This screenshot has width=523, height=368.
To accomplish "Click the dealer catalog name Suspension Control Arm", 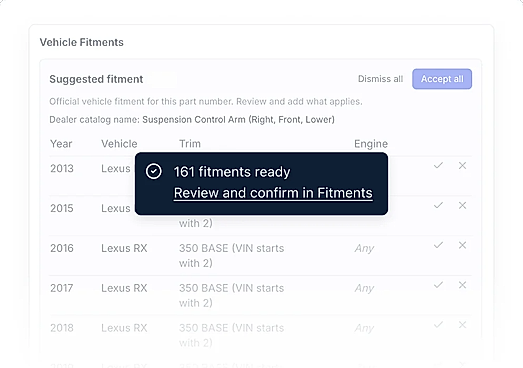I will click(x=238, y=119).
